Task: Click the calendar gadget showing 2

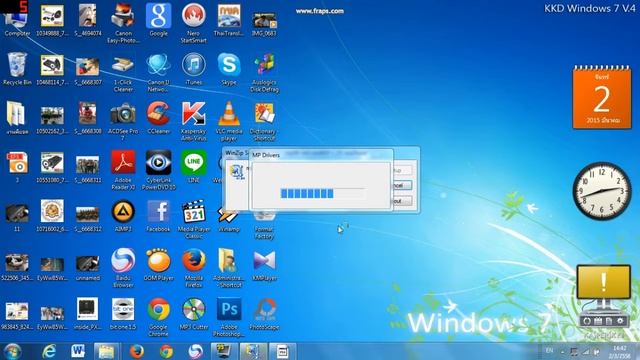Action: click(x=602, y=97)
